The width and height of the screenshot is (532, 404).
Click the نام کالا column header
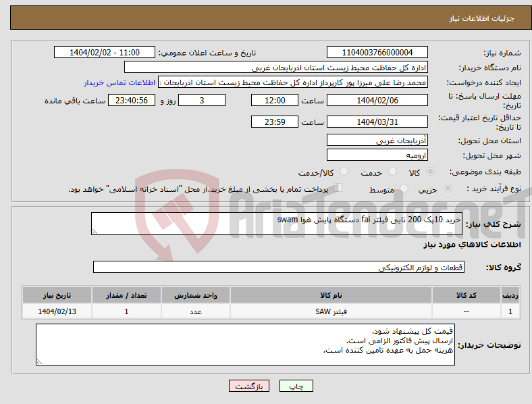pos(331,295)
